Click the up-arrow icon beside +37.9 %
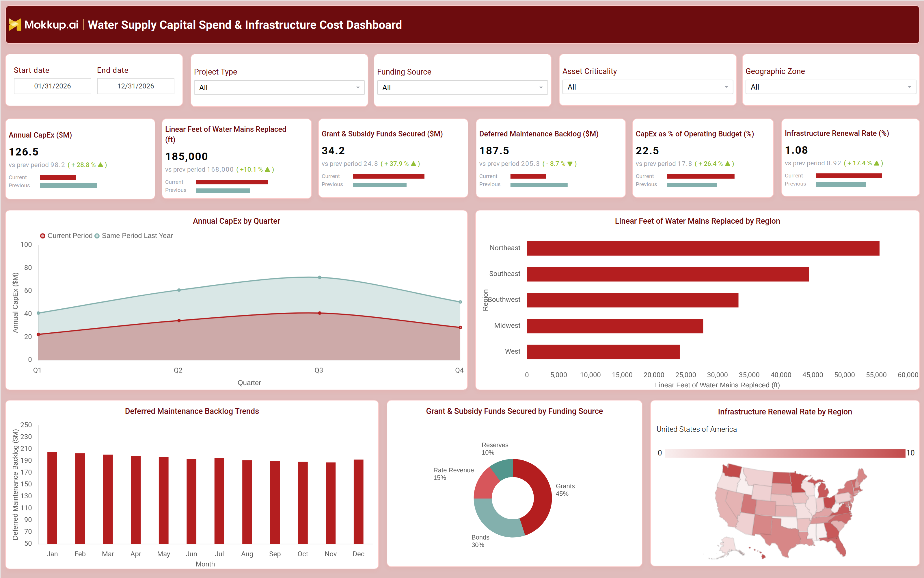The width and height of the screenshot is (924, 578). [x=413, y=164]
